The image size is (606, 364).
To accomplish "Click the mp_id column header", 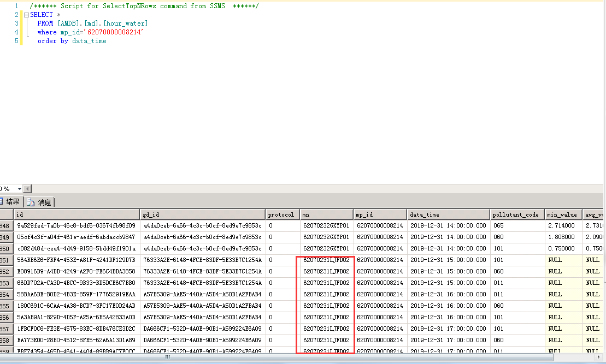I will click(x=380, y=214).
